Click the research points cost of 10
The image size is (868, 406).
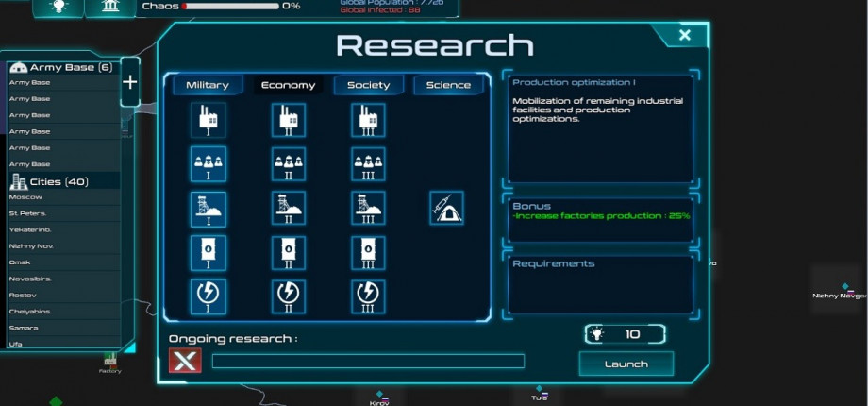(626, 334)
